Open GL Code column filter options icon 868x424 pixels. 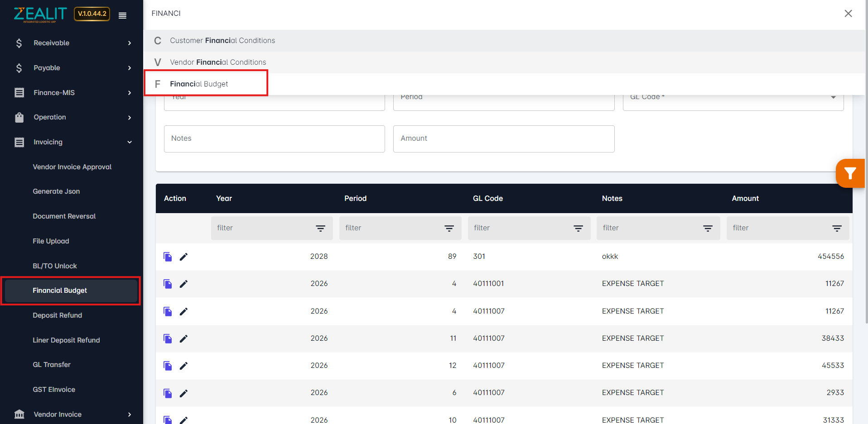[x=578, y=229]
